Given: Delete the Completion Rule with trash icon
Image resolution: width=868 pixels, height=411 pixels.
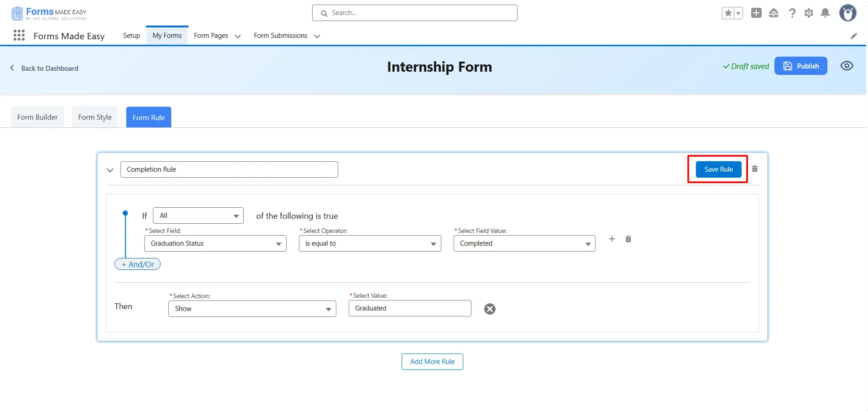Looking at the screenshot, I should [x=755, y=169].
